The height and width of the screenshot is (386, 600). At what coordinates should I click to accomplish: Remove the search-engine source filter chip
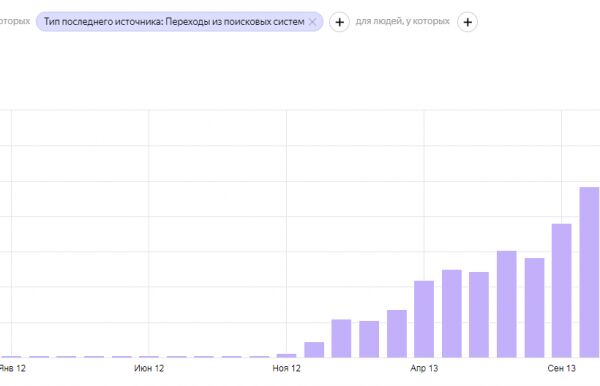tap(312, 22)
